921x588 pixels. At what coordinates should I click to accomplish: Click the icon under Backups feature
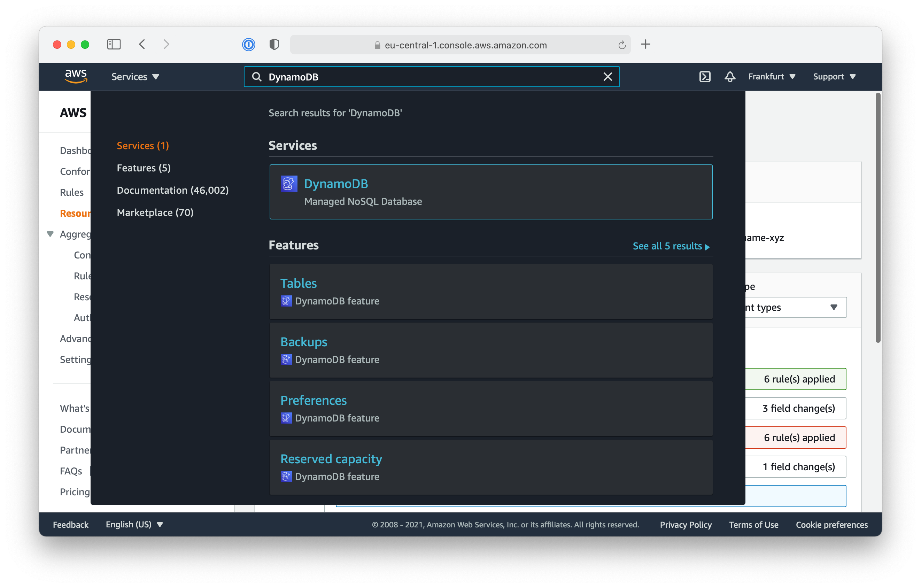point(286,359)
